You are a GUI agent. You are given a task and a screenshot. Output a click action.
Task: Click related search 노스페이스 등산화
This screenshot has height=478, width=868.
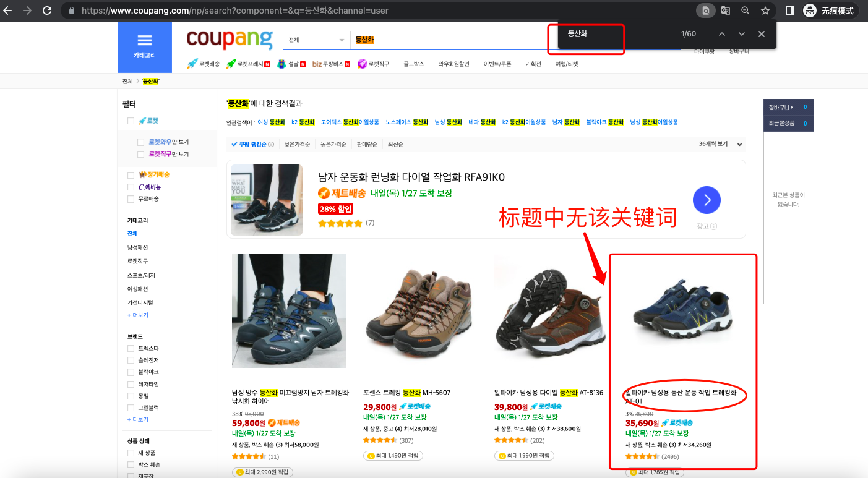406,122
